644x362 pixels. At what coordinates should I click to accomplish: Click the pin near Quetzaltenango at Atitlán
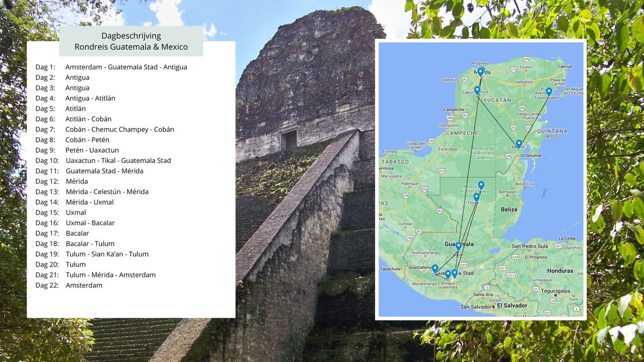[x=435, y=269]
